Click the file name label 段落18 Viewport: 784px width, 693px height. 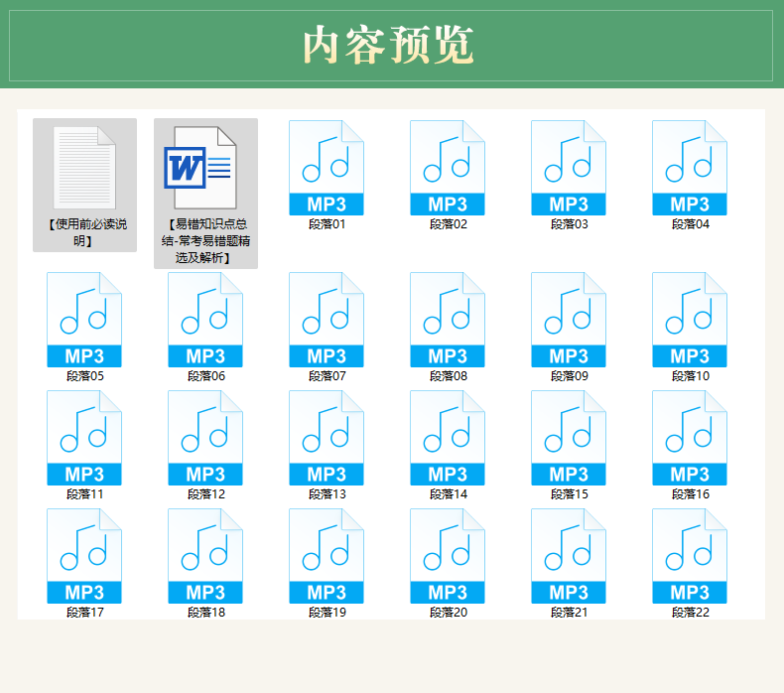(206, 612)
